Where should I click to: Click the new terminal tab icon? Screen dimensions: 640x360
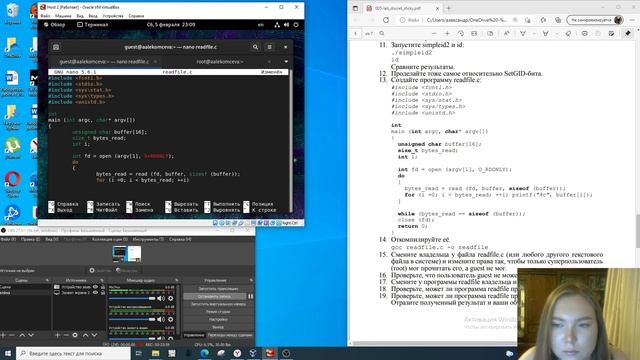(56, 47)
